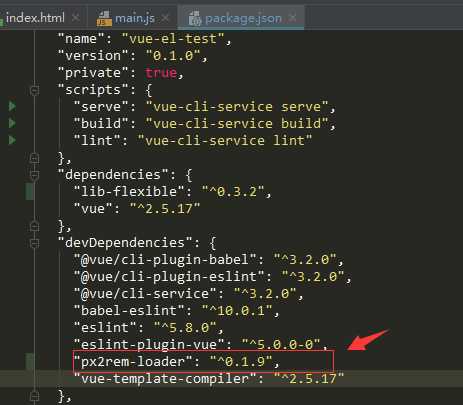Click the "^5.0.0-0" version string

(281, 344)
